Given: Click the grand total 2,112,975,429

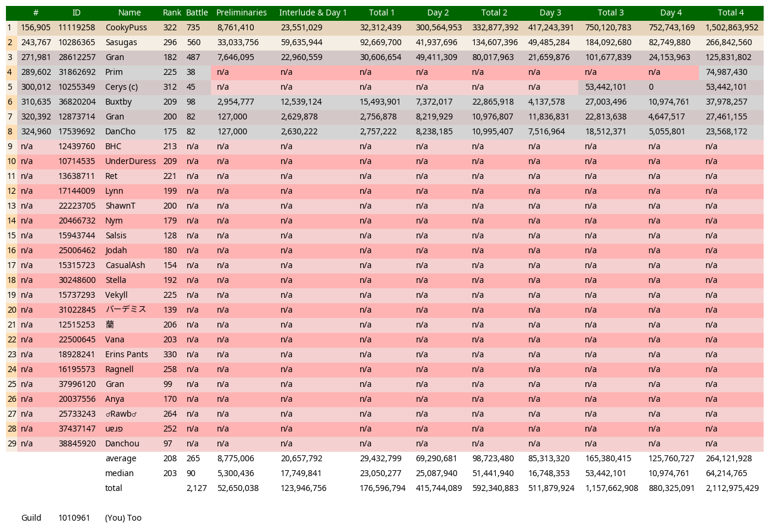Looking at the screenshot, I should [732, 488].
